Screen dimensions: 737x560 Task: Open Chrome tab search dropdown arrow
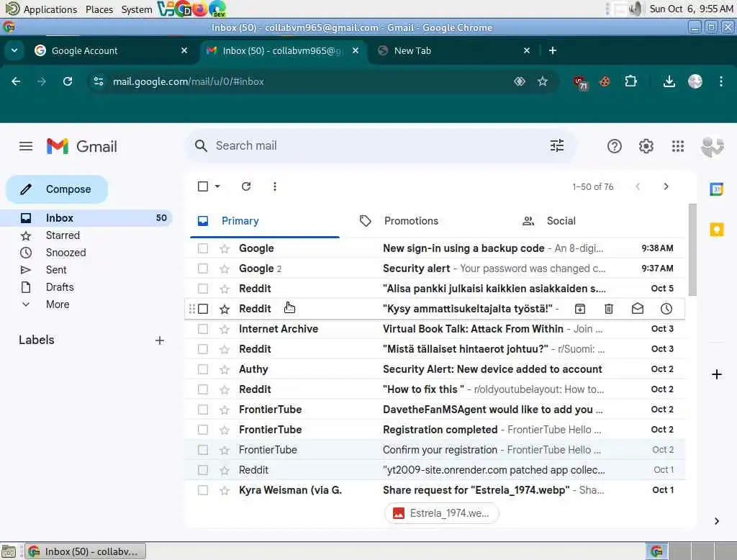(x=14, y=50)
